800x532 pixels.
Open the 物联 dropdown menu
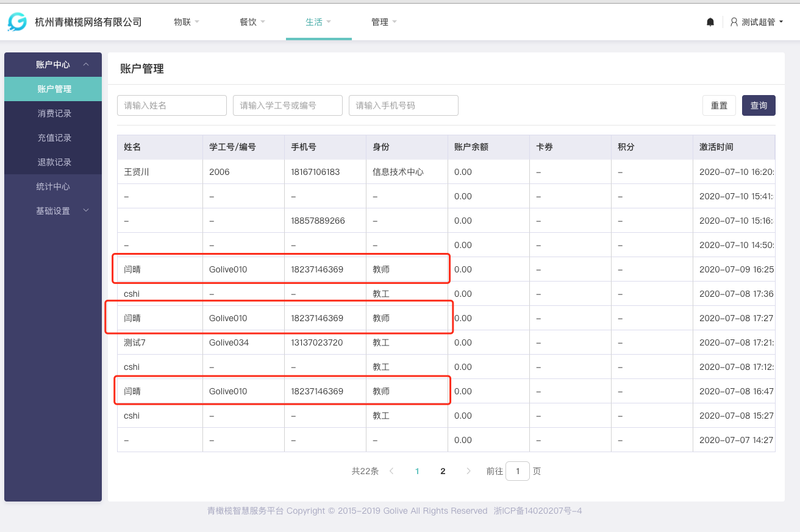tap(187, 22)
